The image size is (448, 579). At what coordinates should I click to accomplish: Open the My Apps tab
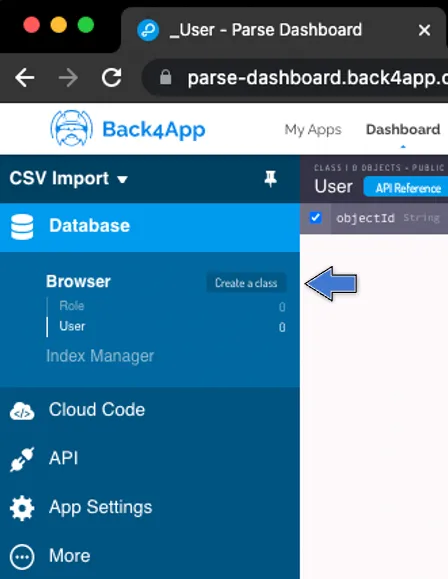pyautogui.click(x=313, y=130)
